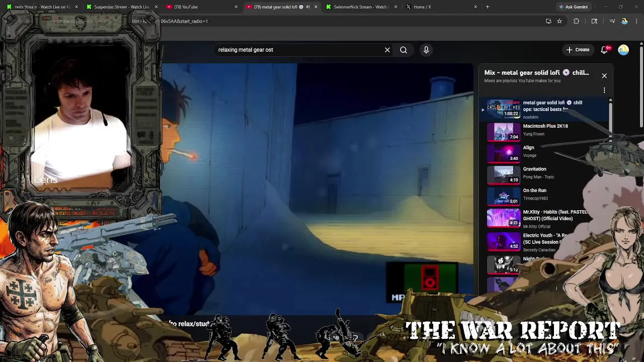Screen dimensions: 644x362
Task: Close the (78) YouTube tab
Action: [x=236, y=7]
